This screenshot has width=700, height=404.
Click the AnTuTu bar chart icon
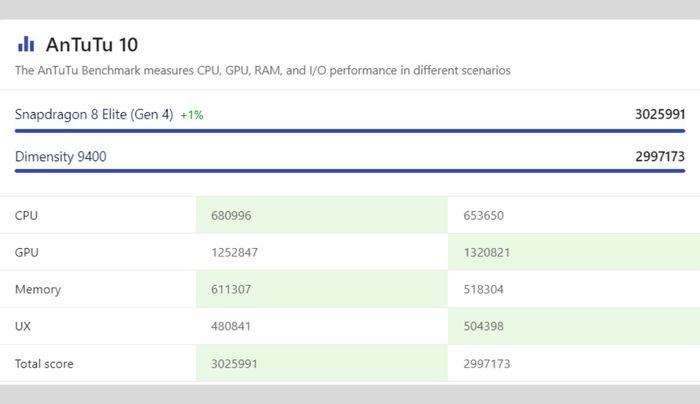tap(26, 44)
